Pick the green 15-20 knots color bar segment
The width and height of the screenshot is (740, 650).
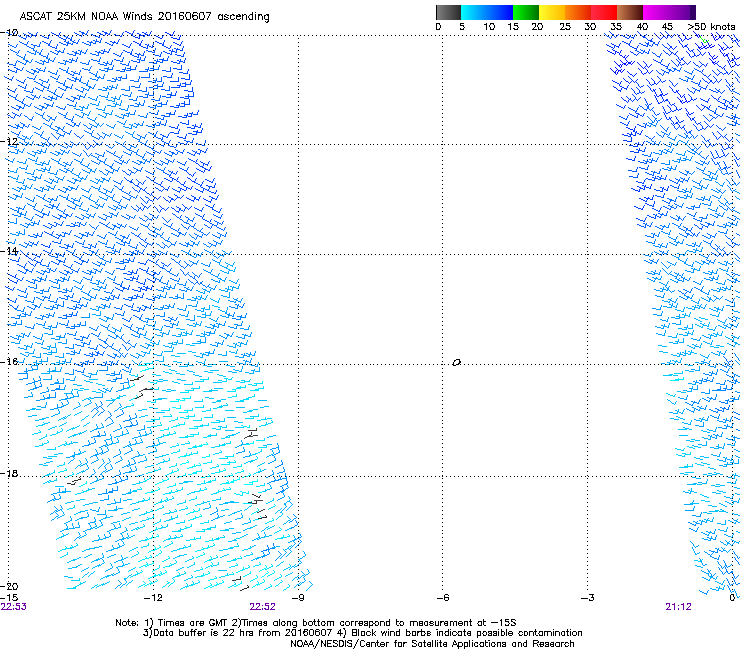526,12
